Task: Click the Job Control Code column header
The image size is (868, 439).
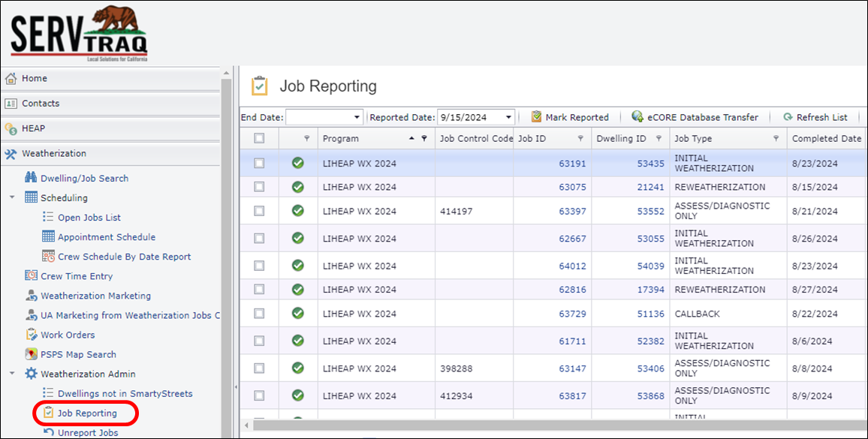Action: pyautogui.click(x=476, y=138)
